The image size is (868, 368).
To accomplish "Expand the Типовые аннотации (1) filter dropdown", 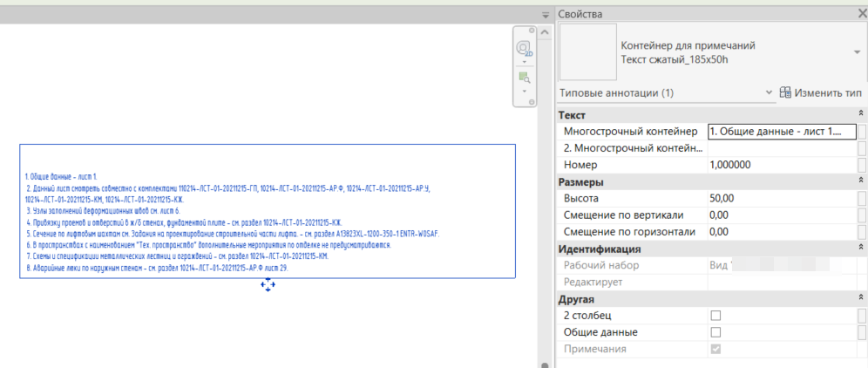I will 768,92.
